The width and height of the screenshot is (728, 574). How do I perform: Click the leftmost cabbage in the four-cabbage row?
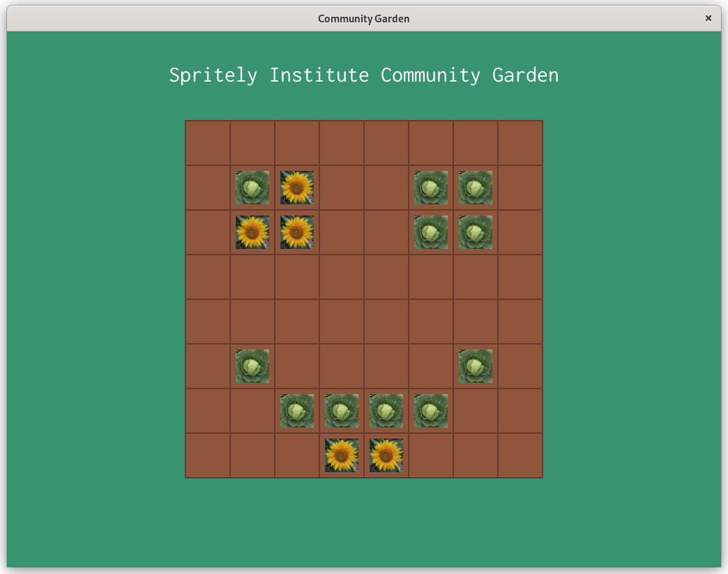[x=297, y=411]
